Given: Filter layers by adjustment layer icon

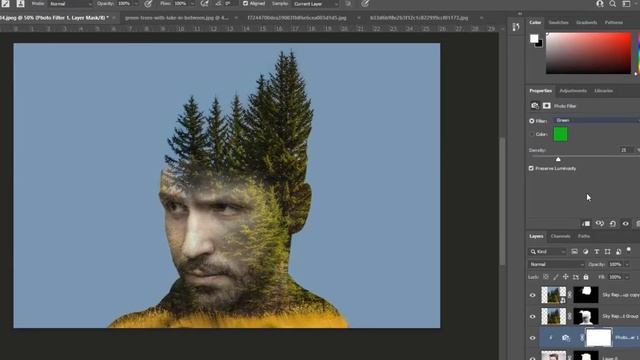Looking at the screenshot, I should [x=586, y=252].
